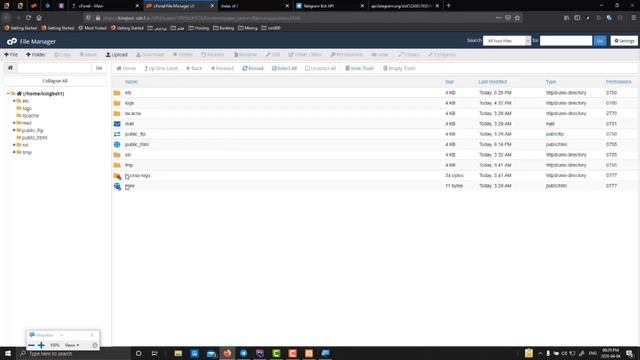Click the public_html globe icon

pos(117,144)
